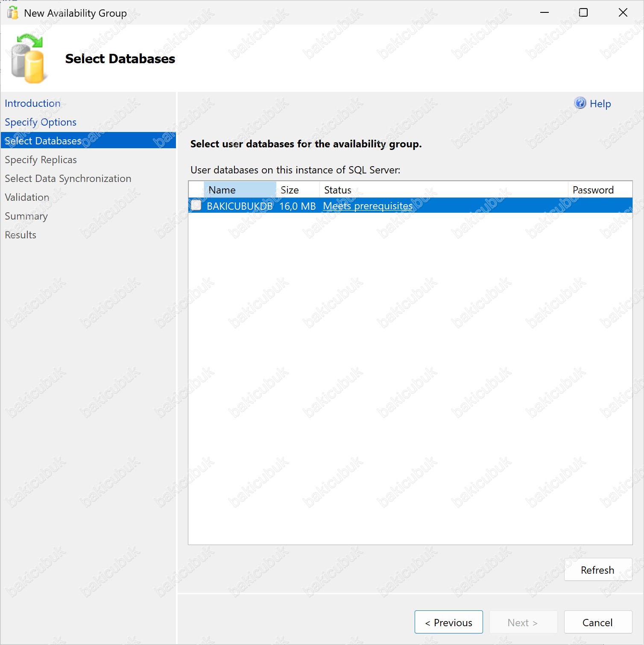Cancel the New Availability Group wizard

pos(597,622)
